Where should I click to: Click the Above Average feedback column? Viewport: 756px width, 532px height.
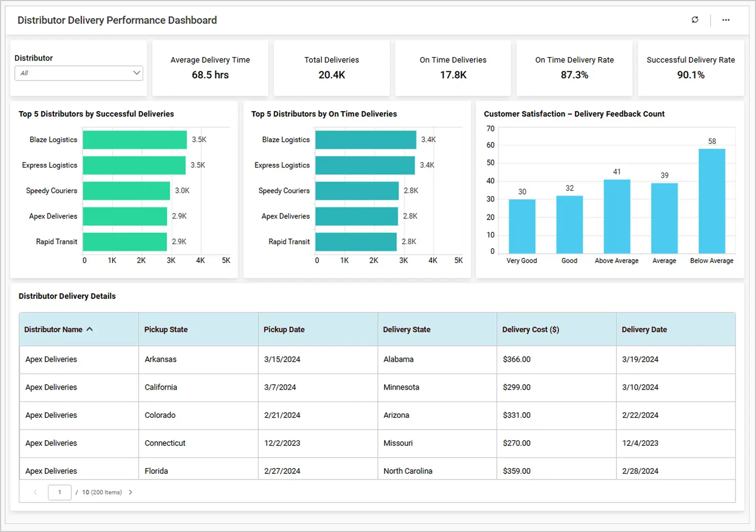pyautogui.click(x=617, y=217)
